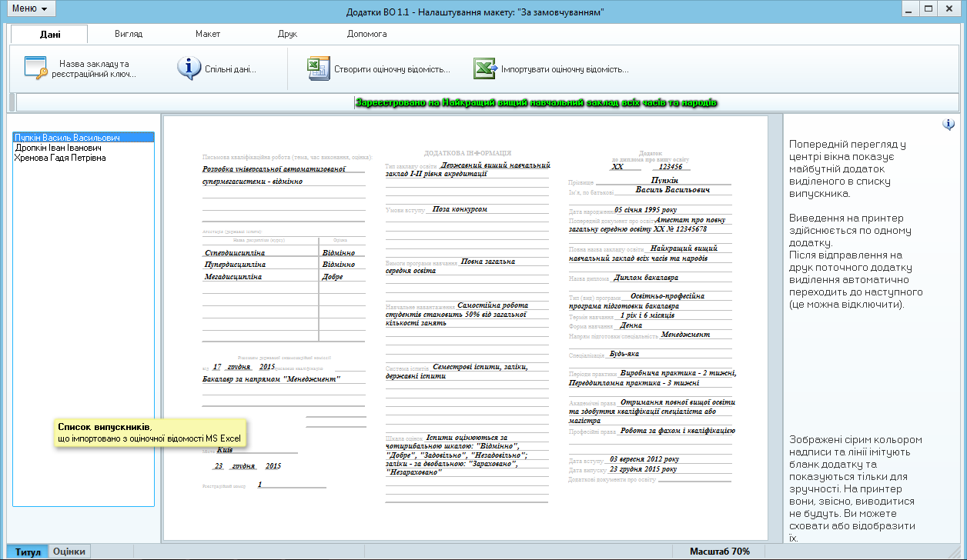Click the Excel import grade sheet icon

[485, 68]
